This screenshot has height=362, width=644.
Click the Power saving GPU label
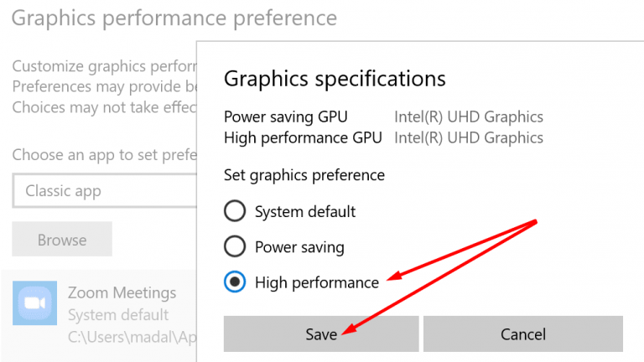(285, 117)
